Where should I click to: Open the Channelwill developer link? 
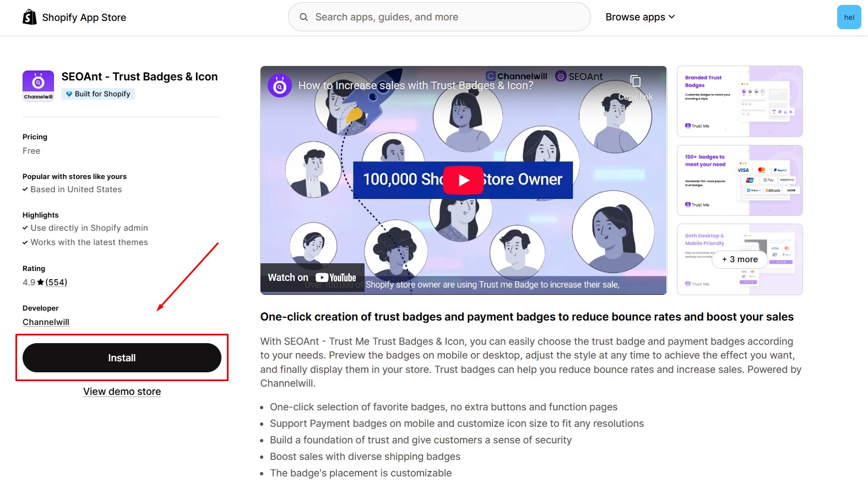46,322
